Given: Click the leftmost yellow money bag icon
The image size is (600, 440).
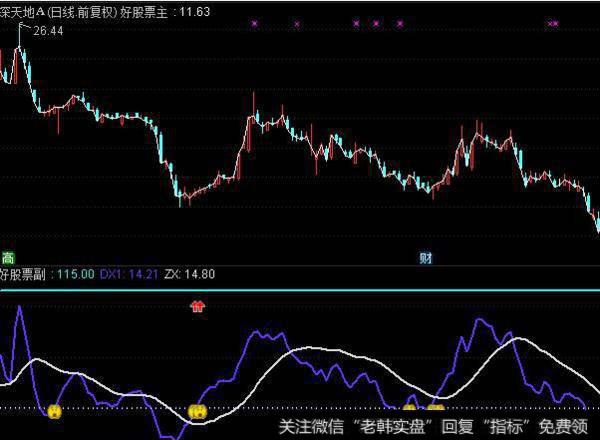Looking at the screenshot, I should (54, 412).
